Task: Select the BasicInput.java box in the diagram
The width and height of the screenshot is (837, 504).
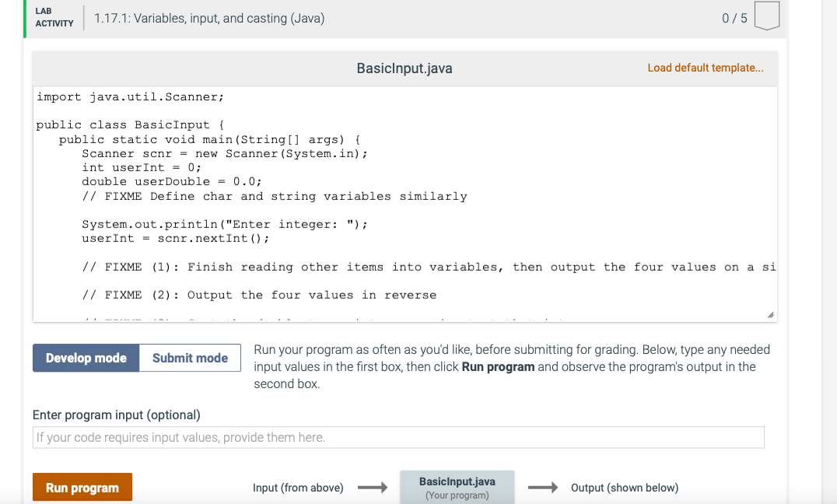Action: point(457,486)
